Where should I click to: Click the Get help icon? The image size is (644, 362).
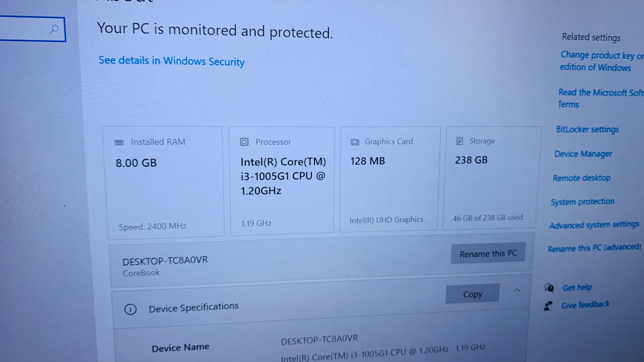[x=549, y=288]
